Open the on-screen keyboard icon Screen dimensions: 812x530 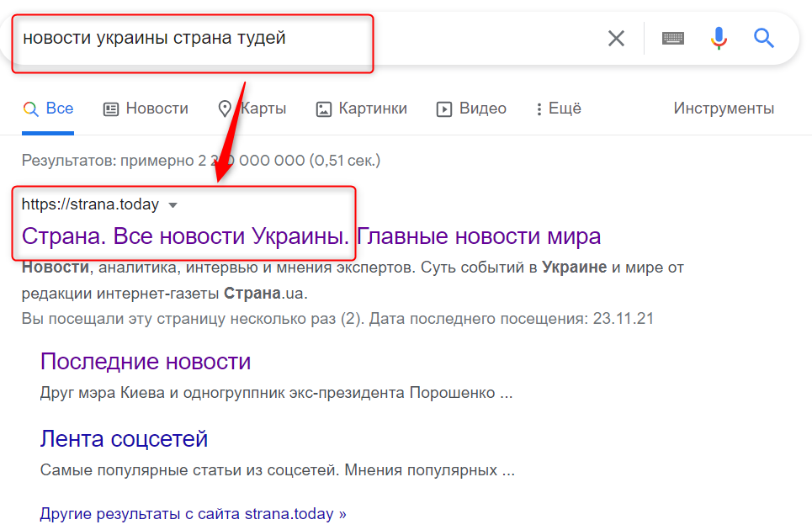pyautogui.click(x=672, y=38)
